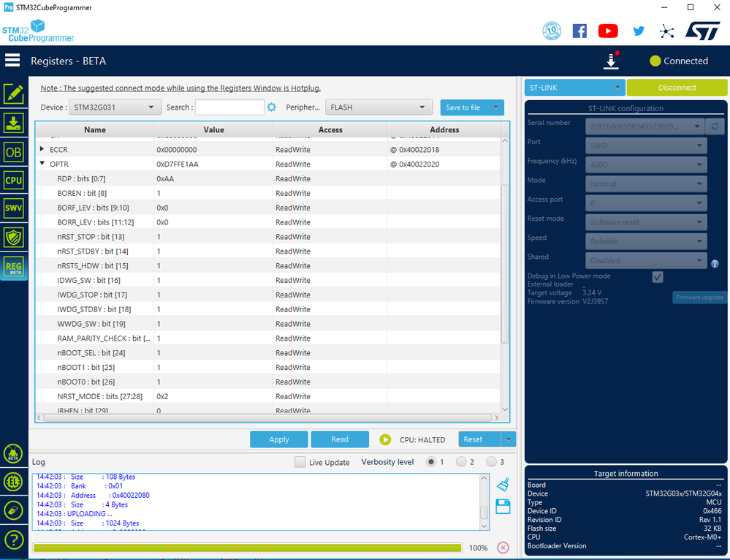The image size is (730, 560).
Task: Expand the ECCR register row
Action: tap(42, 149)
